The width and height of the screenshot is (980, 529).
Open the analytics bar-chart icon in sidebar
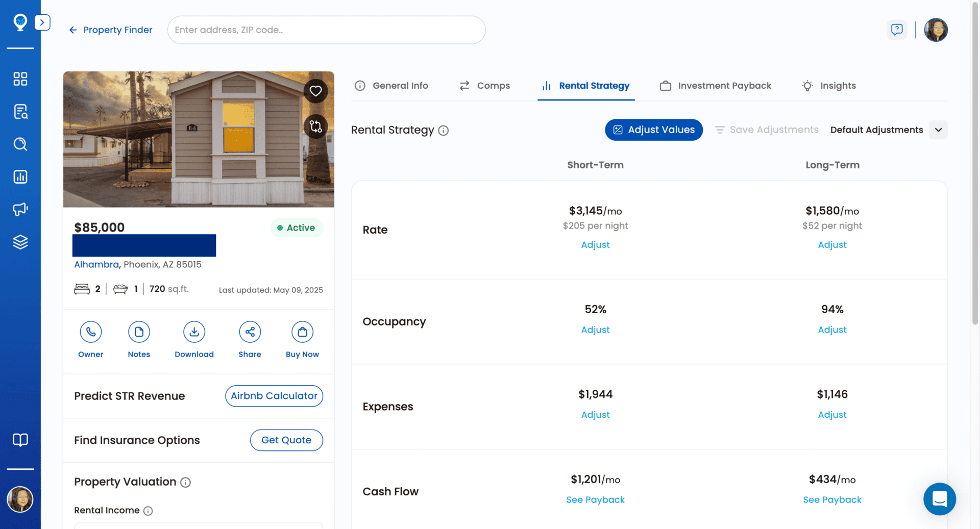(x=20, y=177)
